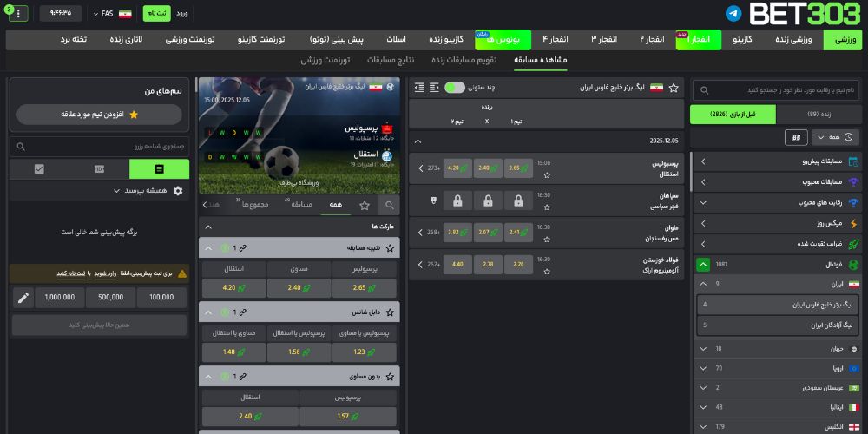This screenshot has height=434, width=868.
Task: Click the link icon on دابل شانس market
Action: tap(245, 312)
